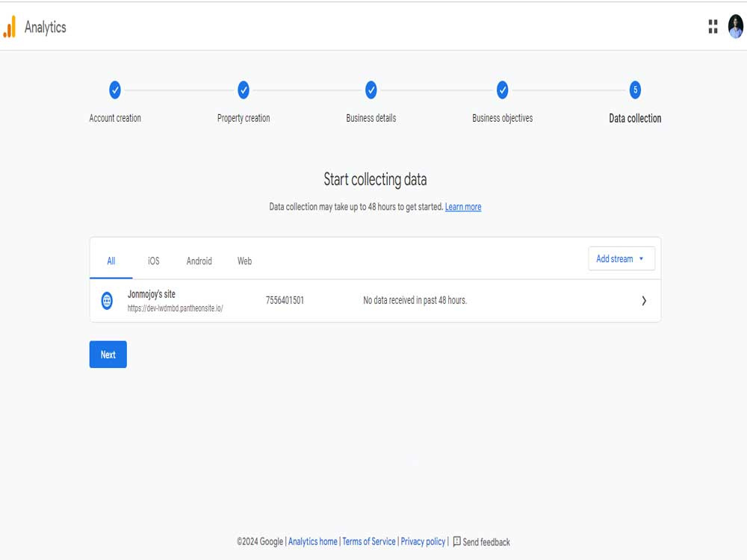The width and height of the screenshot is (747, 560).
Task: Select the All streams tab
Action: coord(111,261)
